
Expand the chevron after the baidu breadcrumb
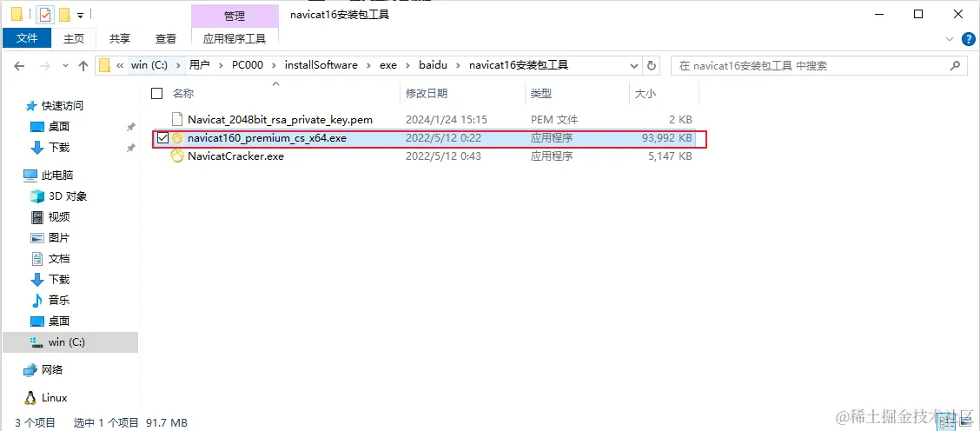458,66
